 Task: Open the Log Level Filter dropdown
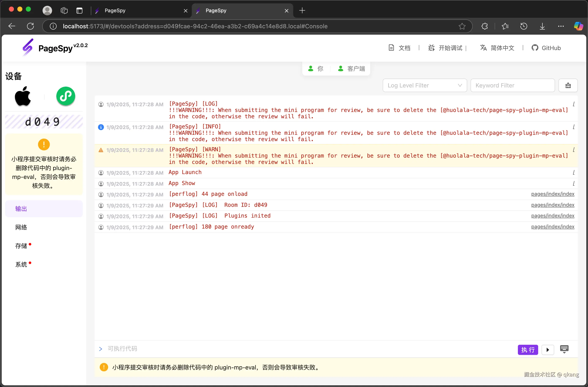coord(425,85)
